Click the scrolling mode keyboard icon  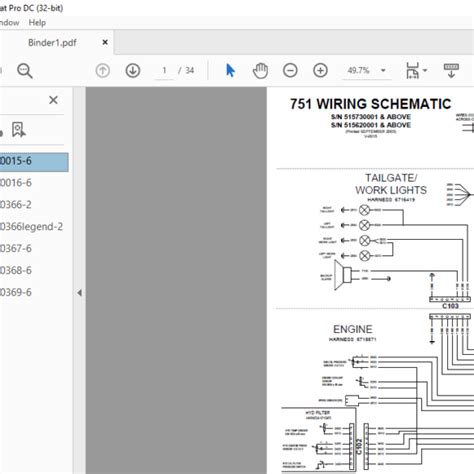coord(451,71)
